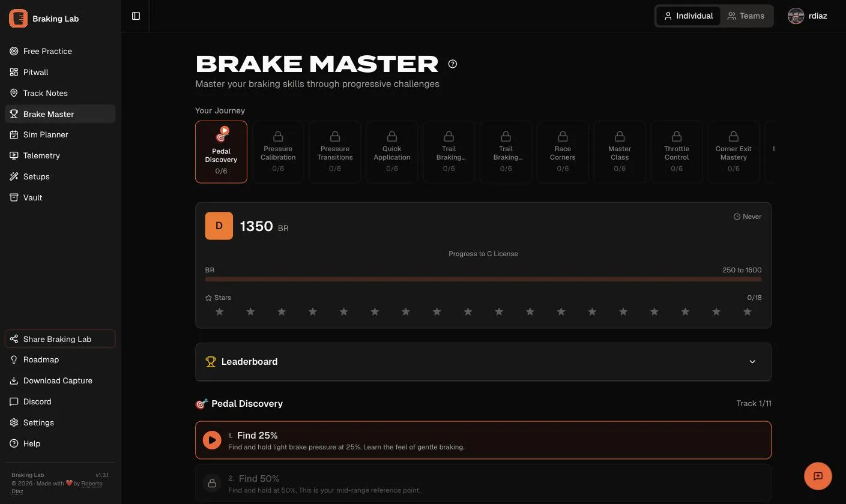Click the Track Notes pin icon
846x504 pixels.
click(x=14, y=93)
